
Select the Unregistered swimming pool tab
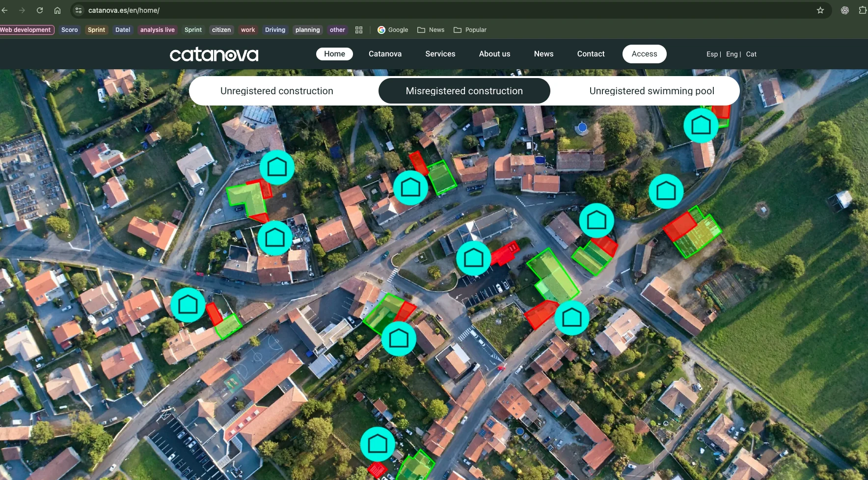(652, 91)
